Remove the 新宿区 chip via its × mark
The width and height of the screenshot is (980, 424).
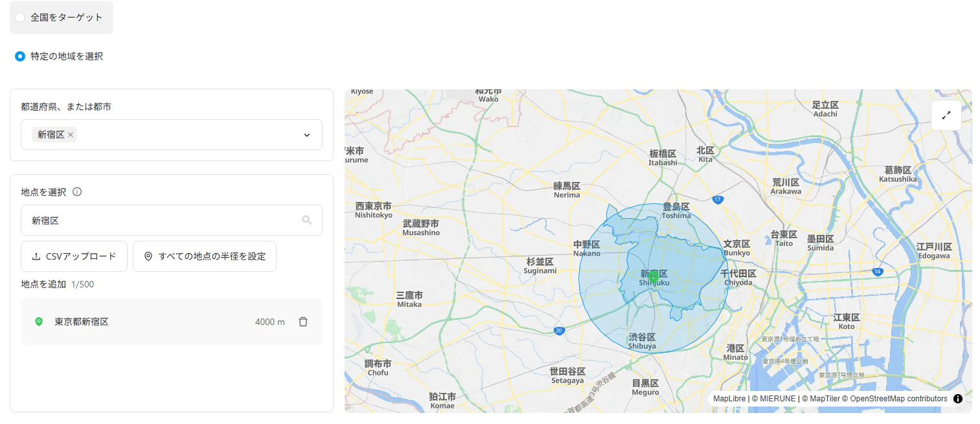pyautogui.click(x=70, y=135)
